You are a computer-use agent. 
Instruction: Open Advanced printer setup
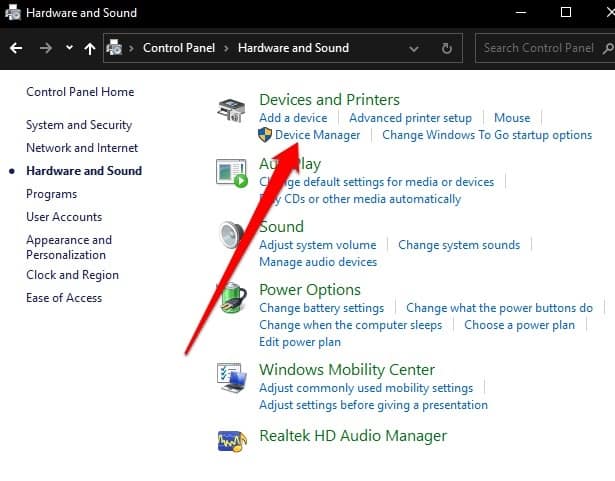click(410, 118)
